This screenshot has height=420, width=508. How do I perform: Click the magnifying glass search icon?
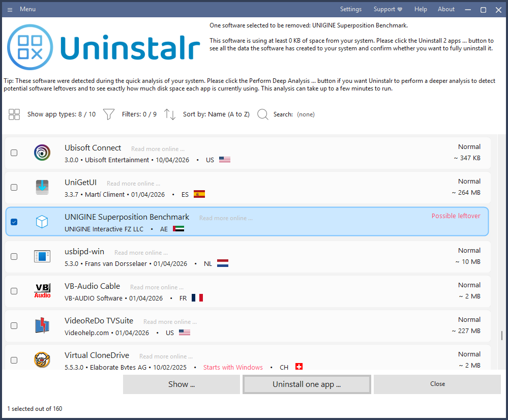(263, 114)
